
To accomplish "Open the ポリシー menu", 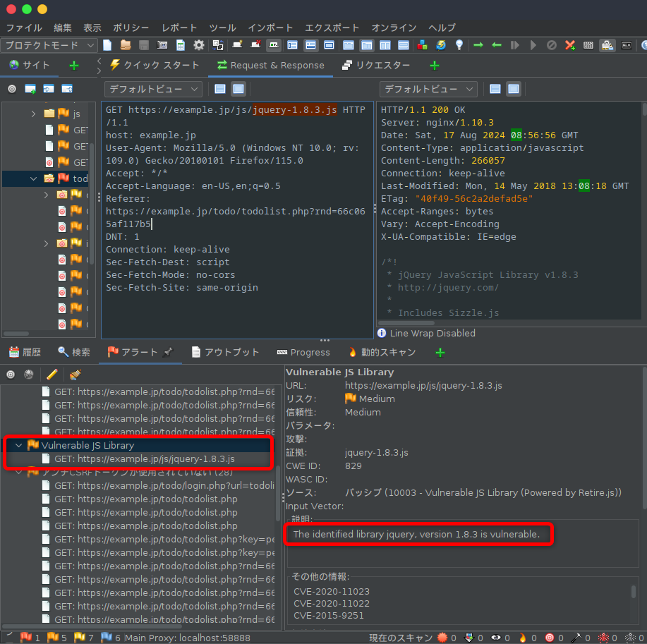I will 131,28.
